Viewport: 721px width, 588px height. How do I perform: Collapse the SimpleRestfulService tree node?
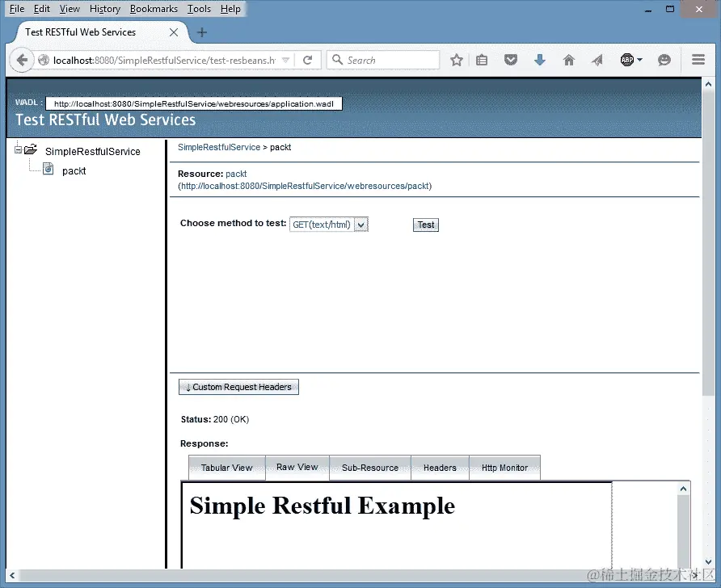(x=18, y=149)
